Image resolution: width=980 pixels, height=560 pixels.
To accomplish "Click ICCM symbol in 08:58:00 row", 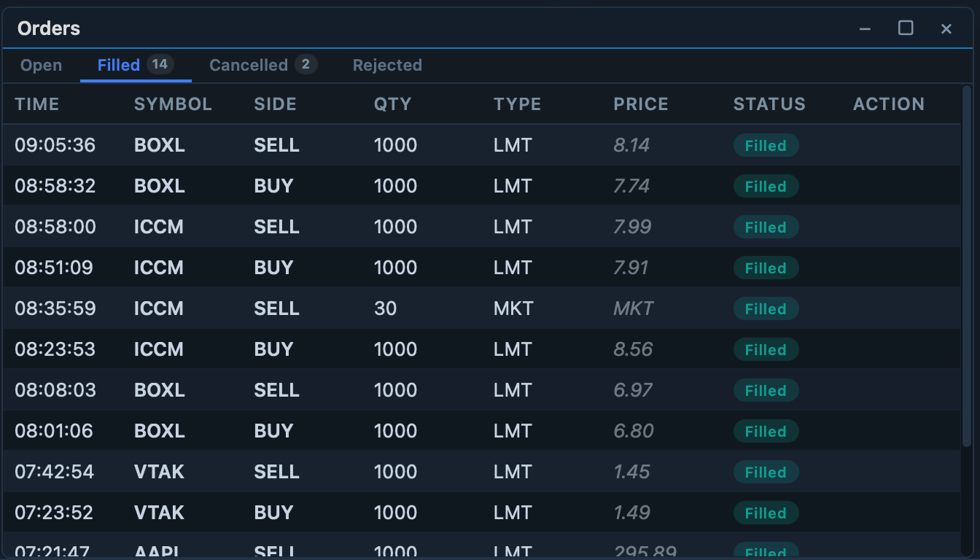I will [159, 227].
